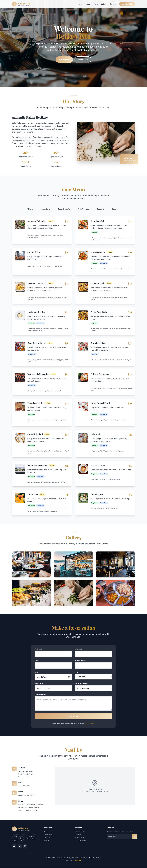Click the reservation form Email field
This screenshot has height=868, width=147.
click(x=54, y=665)
